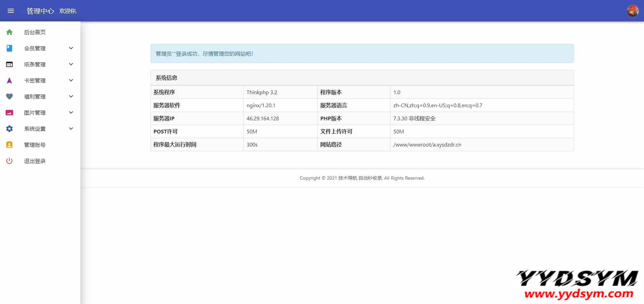Click the 管理中心 title link
The height and width of the screenshot is (304, 644).
pyautogui.click(x=40, y=11)
